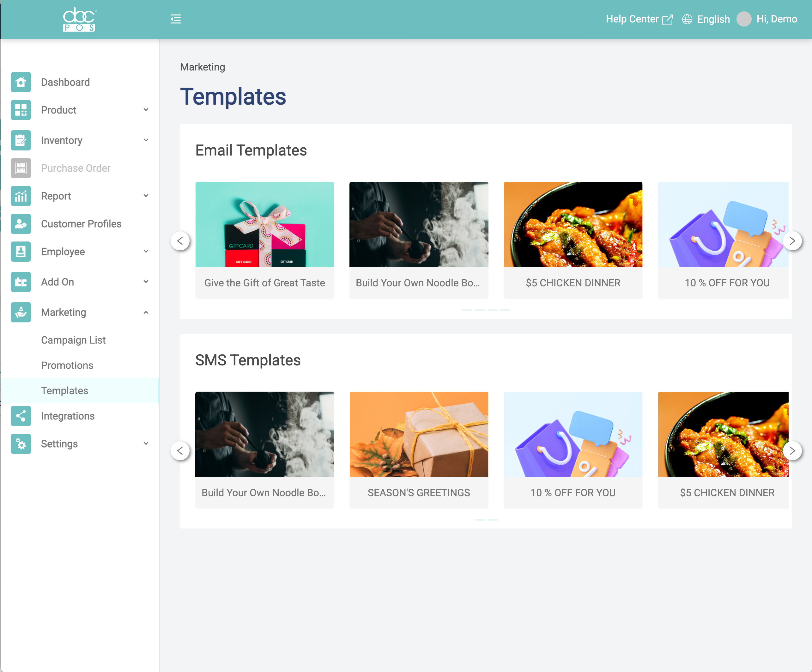Screen dimensions: 812x672
Task: Open the Campaign List menu item
Action: pos(73,340)
